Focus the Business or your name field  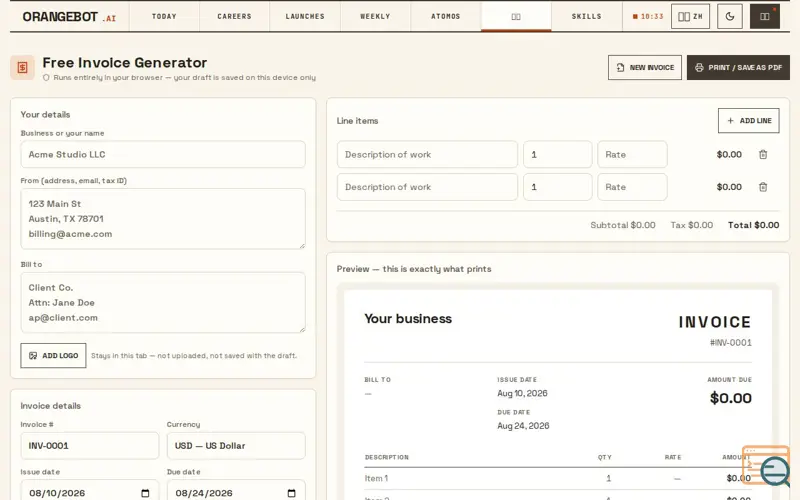pyautogui.click(x=163, y=154)
